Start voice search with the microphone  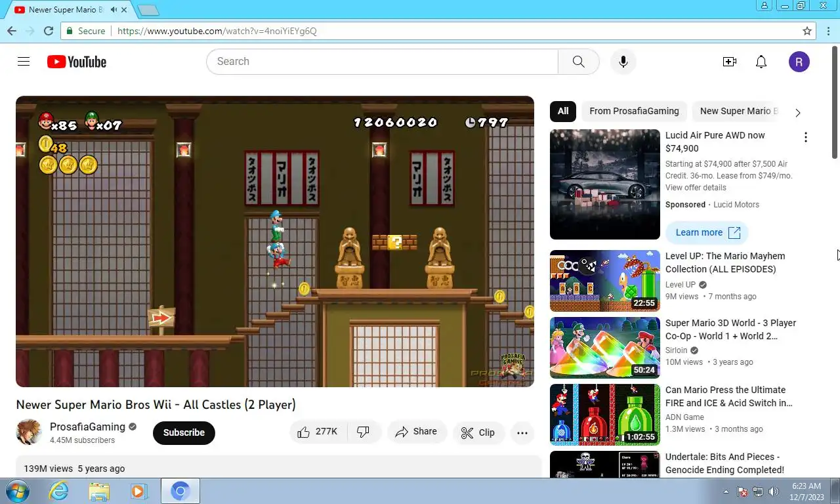point(623,62)
